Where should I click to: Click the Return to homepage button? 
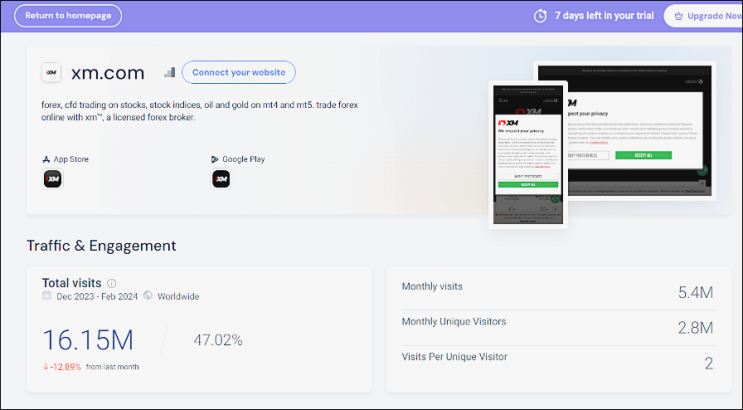tap(68, 16)
